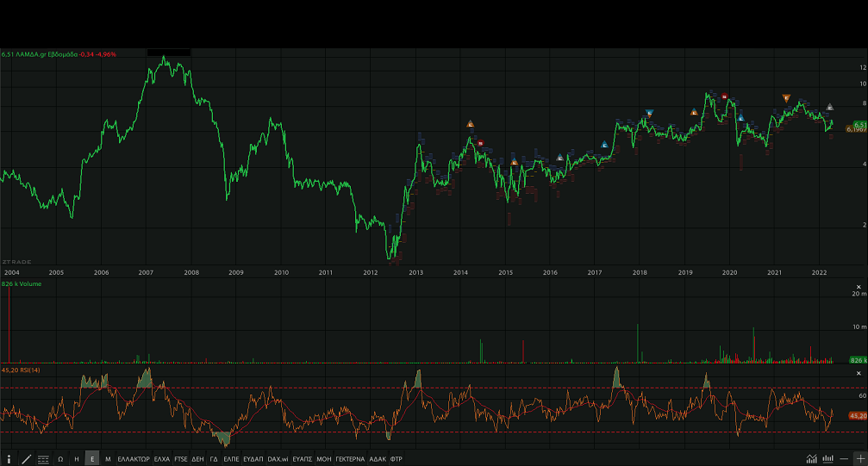Close the RSI(14) indicator panel
Viewport: 868px width, 466px height.
pyautogui.click(x=859, y=373)
